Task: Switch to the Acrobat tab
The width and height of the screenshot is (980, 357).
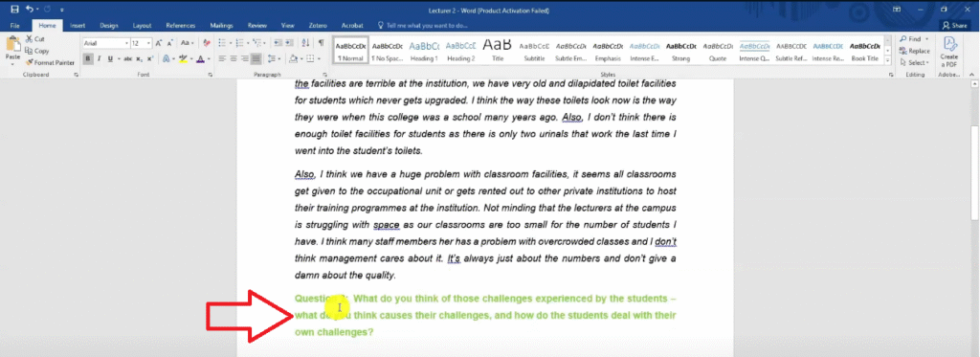Action: pos(352,26)
